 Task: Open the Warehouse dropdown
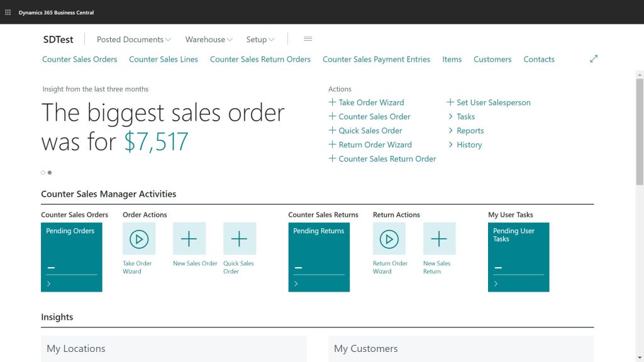(208, 39)
